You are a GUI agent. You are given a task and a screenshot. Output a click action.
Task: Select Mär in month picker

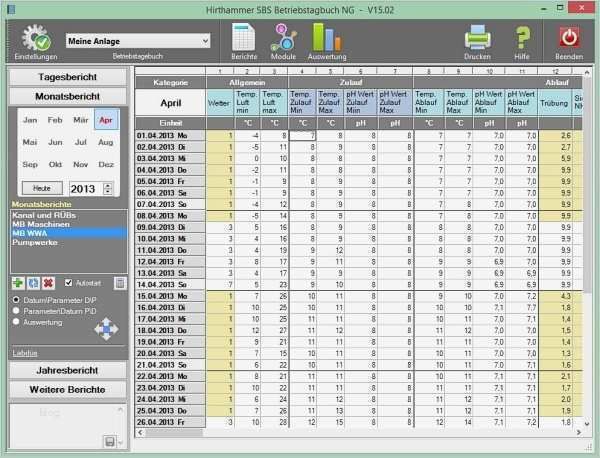tap(80, 120)
